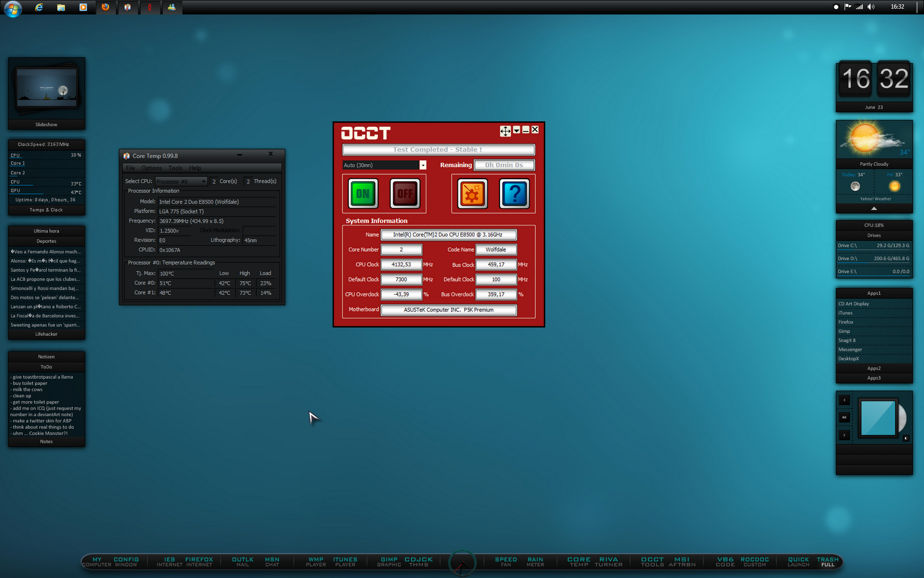Click the Test Completed - Stable status bar
The height and width of the screenshot is (578, 924).
tap(438, 150)
